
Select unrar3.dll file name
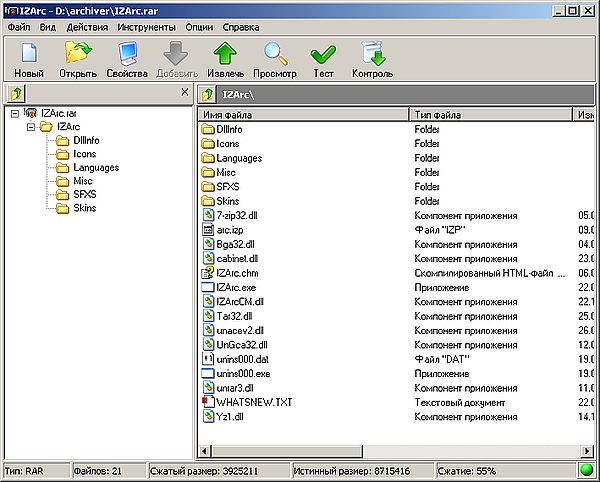pyautogui.click(x=235, y=388)
